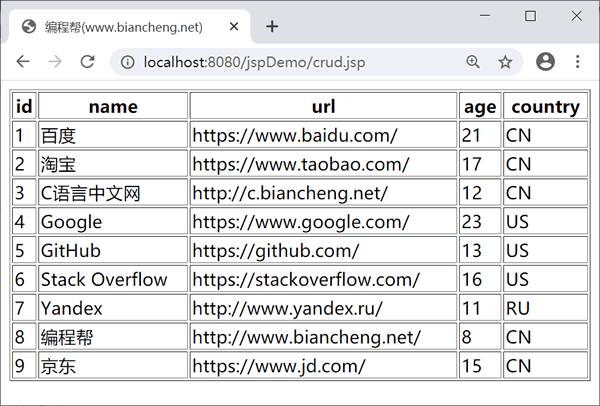This screenshot has height=406, width=600.
Task: Click the CN country cell in 百度 row
Action: (546, 135)
